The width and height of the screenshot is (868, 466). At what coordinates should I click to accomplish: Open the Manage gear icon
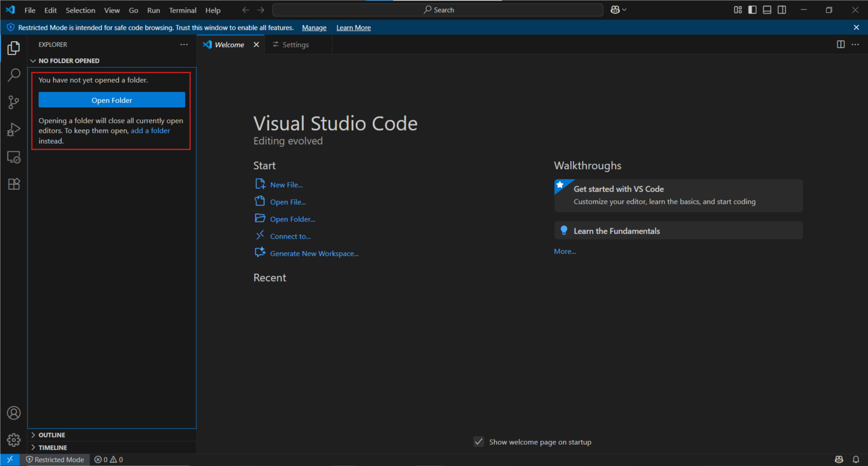14,439
